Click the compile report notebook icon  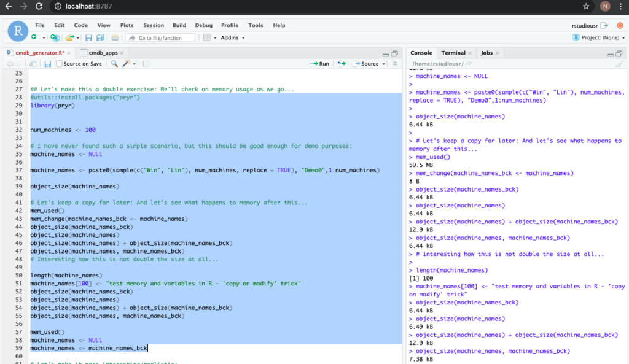(146, 63)
